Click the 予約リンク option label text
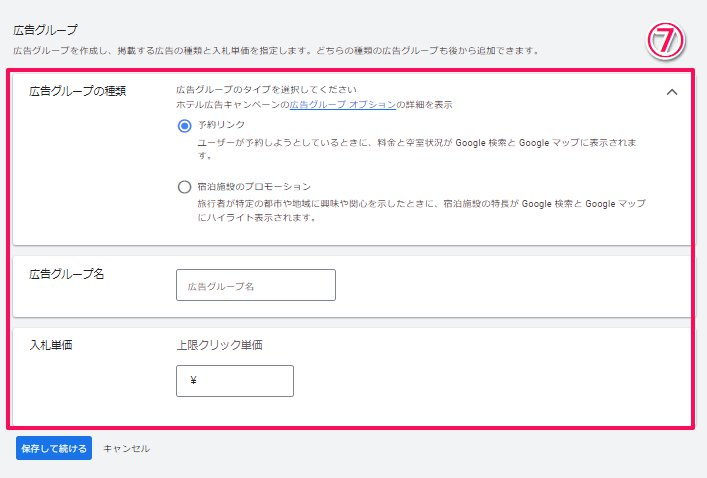The height and width of the screenshot is (478, 707). 221,126
